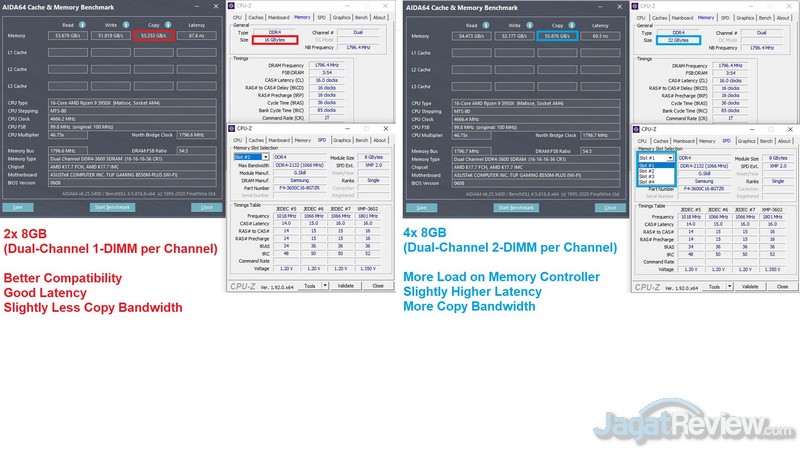The height and width of the screenshot is (450, 800).
Task: Click the 67.6 ns latency value
Action: point(196,36)
